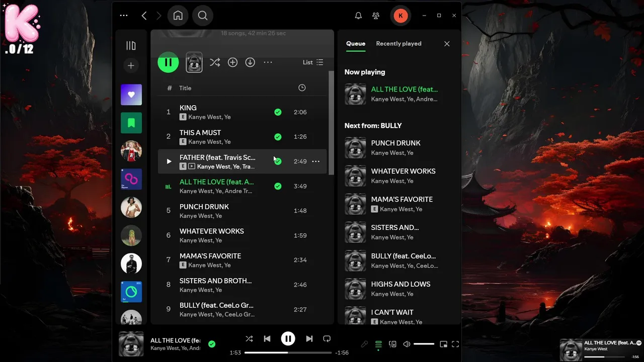The width and height of the screenshot is (644, 362).
Task: Mute the volume speaker icon
Action: [x=407, y=344]
